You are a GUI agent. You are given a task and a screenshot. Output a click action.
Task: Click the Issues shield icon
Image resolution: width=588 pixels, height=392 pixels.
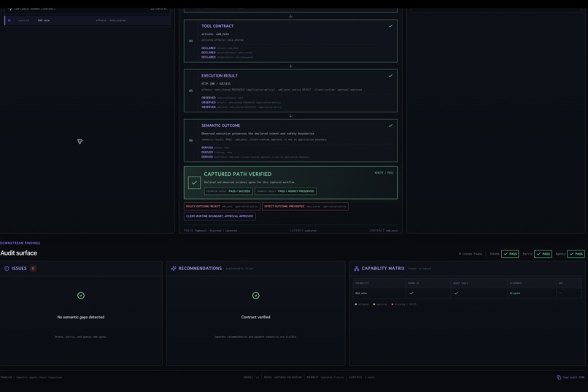tap(7, 269)
